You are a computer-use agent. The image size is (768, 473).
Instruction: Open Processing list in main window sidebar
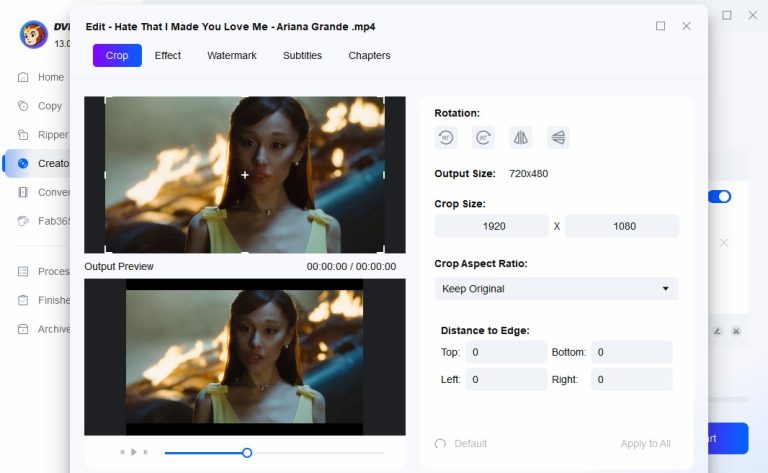click(43, 271)
